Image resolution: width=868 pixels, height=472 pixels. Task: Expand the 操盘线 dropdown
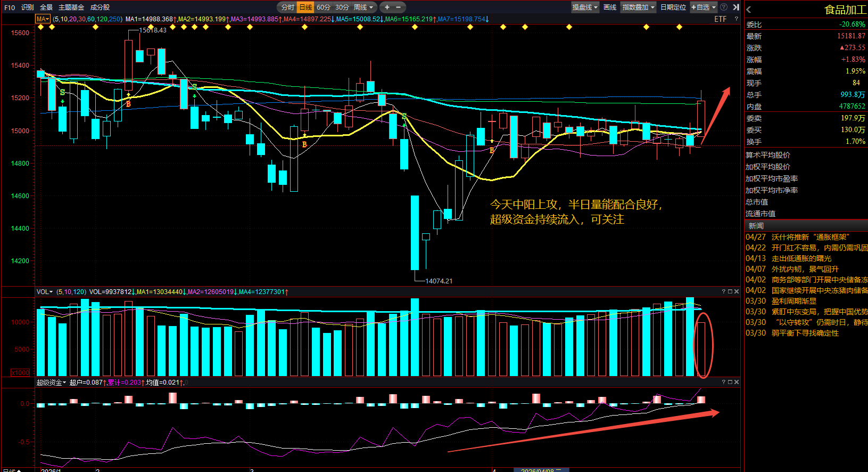tap(585, 7)
